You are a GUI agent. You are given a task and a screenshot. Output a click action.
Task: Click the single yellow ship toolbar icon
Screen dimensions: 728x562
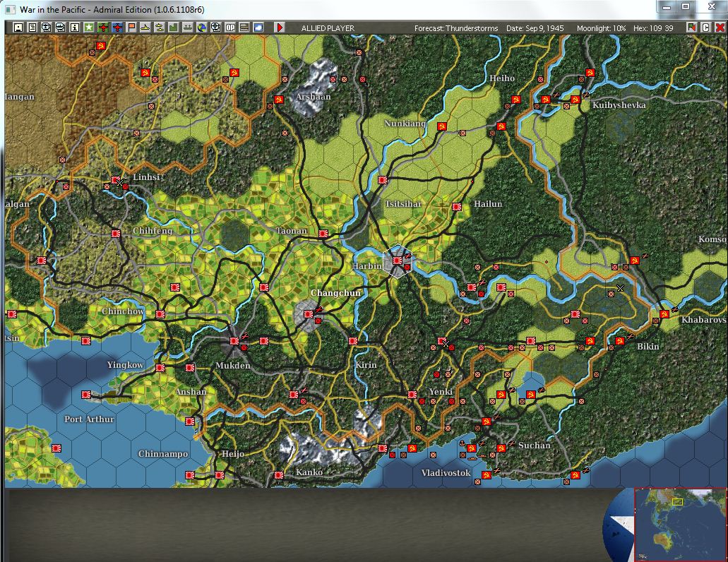point(145,28)
